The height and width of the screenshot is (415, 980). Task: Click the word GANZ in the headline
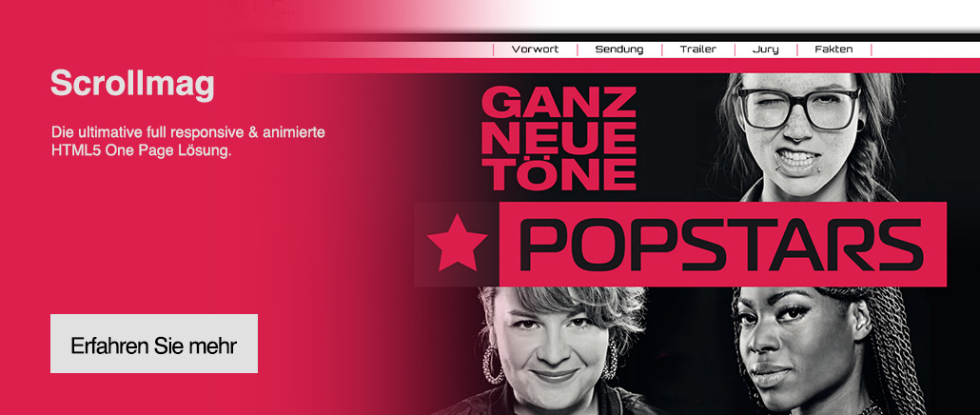[x=559, y=103]
